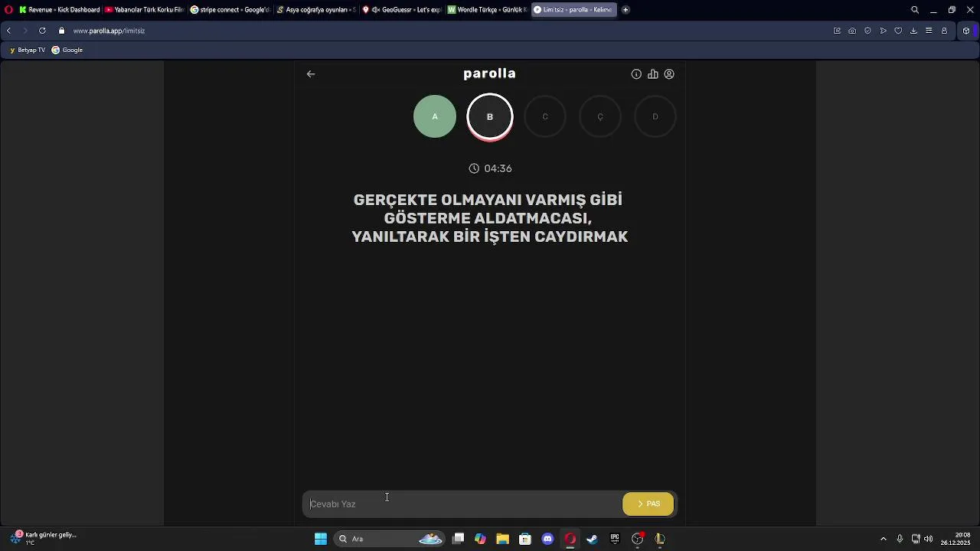The height and width of the screenshot is (551, 980).
Task: Select the green letter A circle
Action: click(x=435, y=116)
